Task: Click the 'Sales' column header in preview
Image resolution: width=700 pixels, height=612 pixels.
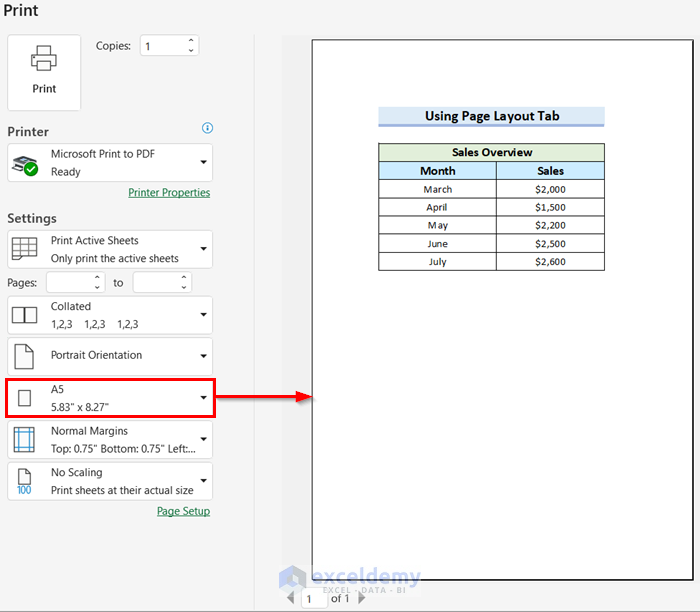Action: point(550,171)
